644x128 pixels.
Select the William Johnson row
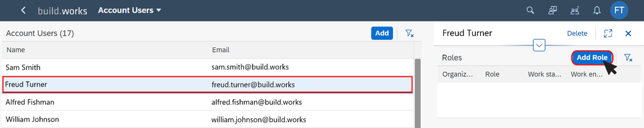coord(208,119)
